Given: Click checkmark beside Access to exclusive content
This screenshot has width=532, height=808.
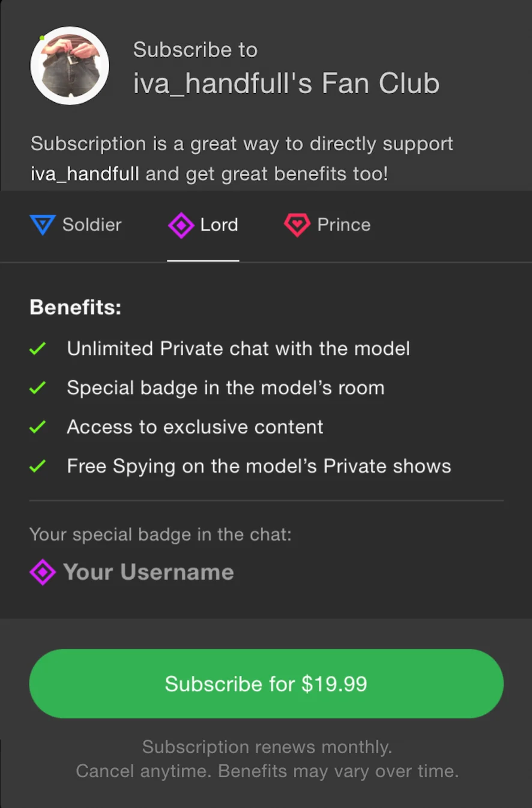Looking at the screenshot, I should click(38, 427).
